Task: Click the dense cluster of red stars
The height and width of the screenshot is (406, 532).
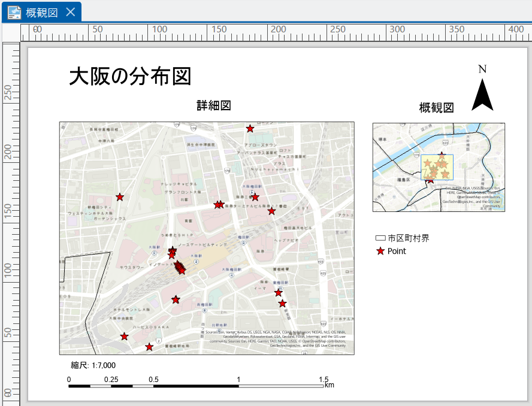Action: [180, 269]
